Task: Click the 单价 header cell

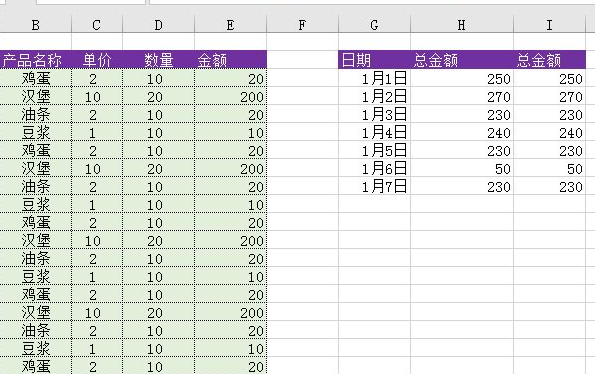Action: [97, 60]
